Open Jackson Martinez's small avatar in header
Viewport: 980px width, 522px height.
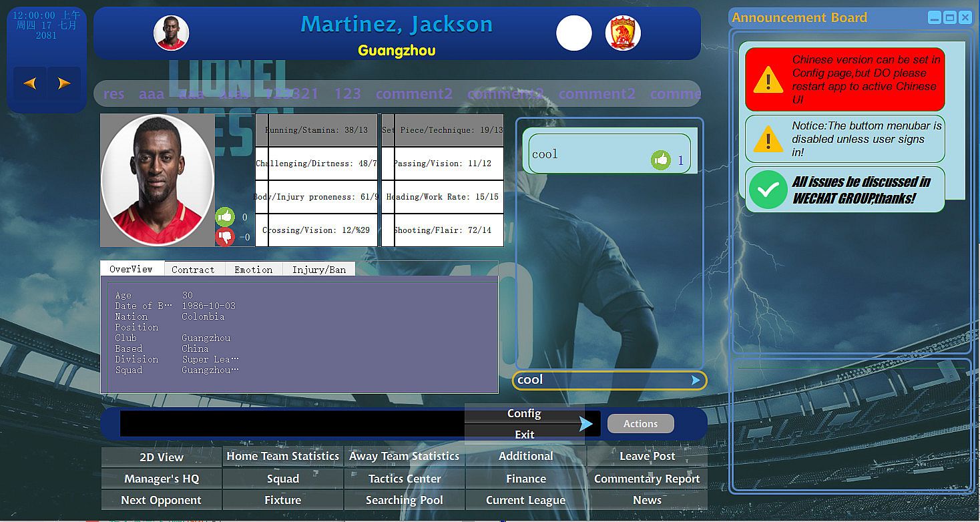click(172, 33)
